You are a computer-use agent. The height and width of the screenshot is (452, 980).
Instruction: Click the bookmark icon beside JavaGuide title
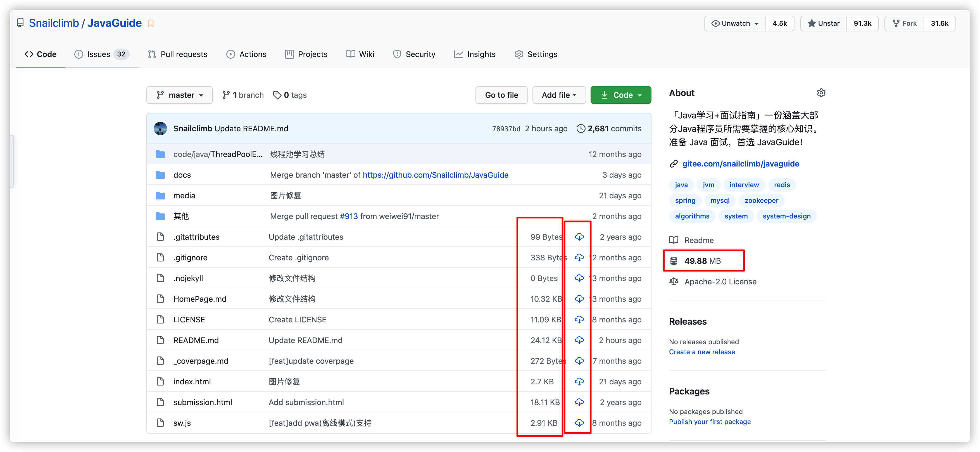[x=151, y=23]
